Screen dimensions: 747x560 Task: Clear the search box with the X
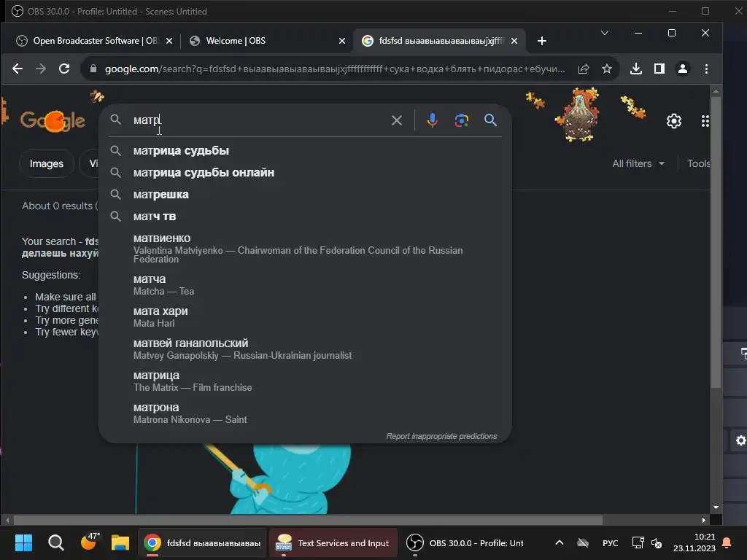click(396, 120)
